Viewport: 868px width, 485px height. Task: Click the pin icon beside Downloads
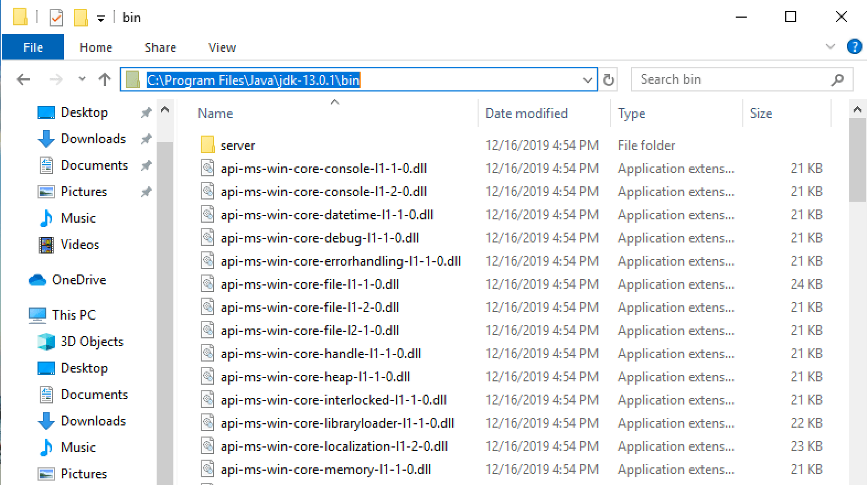coord(146,139)
